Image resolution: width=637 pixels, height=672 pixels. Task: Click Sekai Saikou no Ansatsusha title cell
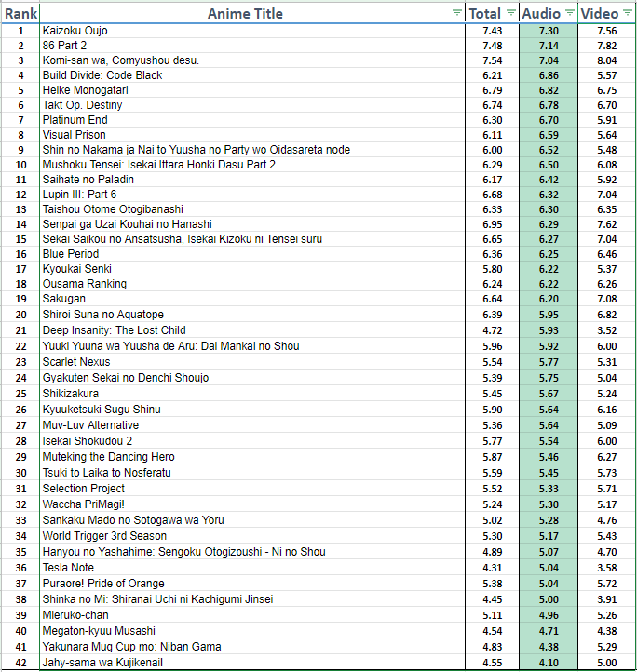point(252,239)
